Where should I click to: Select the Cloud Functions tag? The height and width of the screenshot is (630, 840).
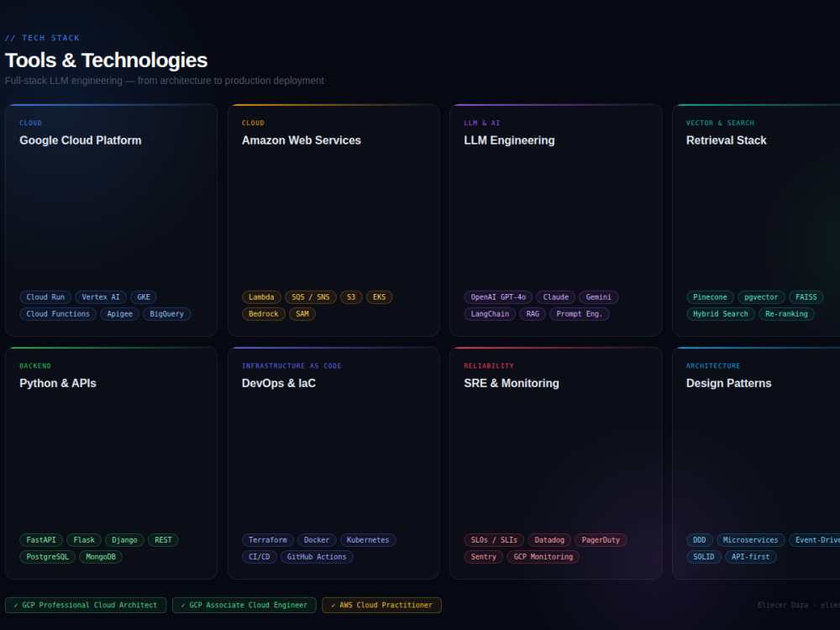click(x=58, y=314)
